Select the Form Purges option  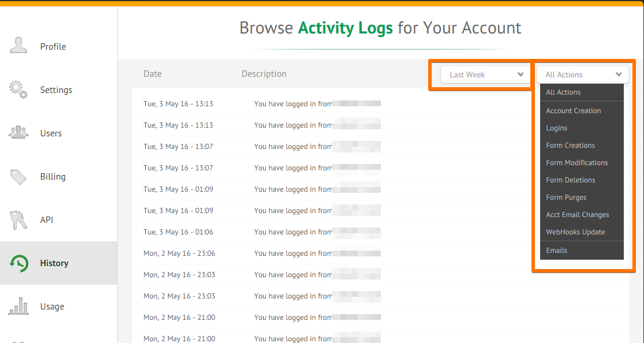(566, 197)
